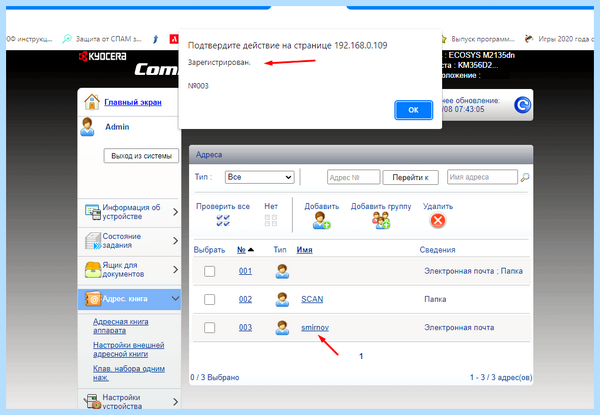Open Клав. набора одним наж. link
The image size is (600, 415).
[129, 373]
